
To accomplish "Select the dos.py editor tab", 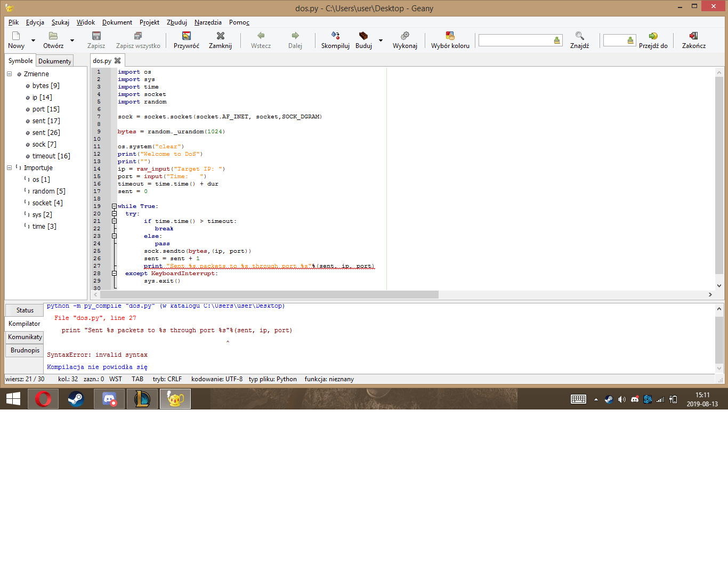I will point(102,61).
